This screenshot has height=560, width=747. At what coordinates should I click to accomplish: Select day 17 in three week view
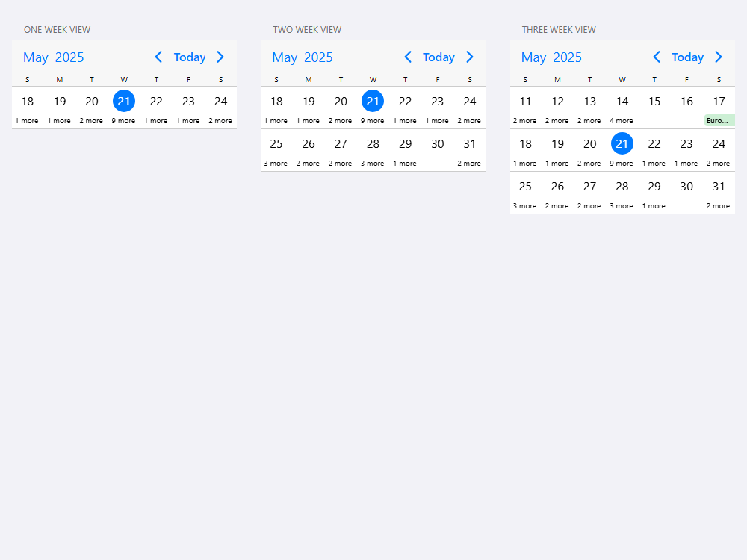pos(719,101)
